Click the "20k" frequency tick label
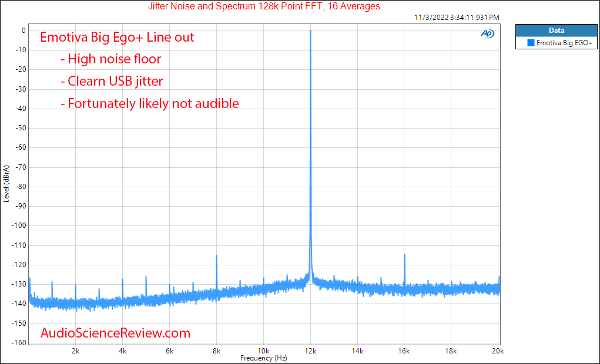The image size is (600, 364). [x=497, y=351]
